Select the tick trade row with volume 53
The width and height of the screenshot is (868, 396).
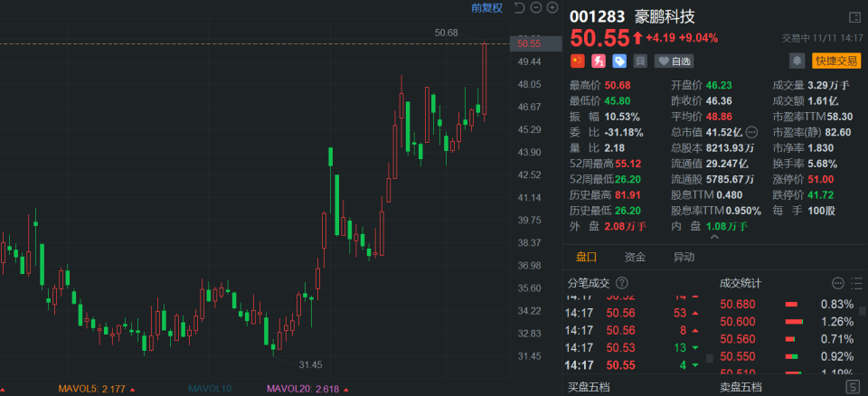point(633,313)
